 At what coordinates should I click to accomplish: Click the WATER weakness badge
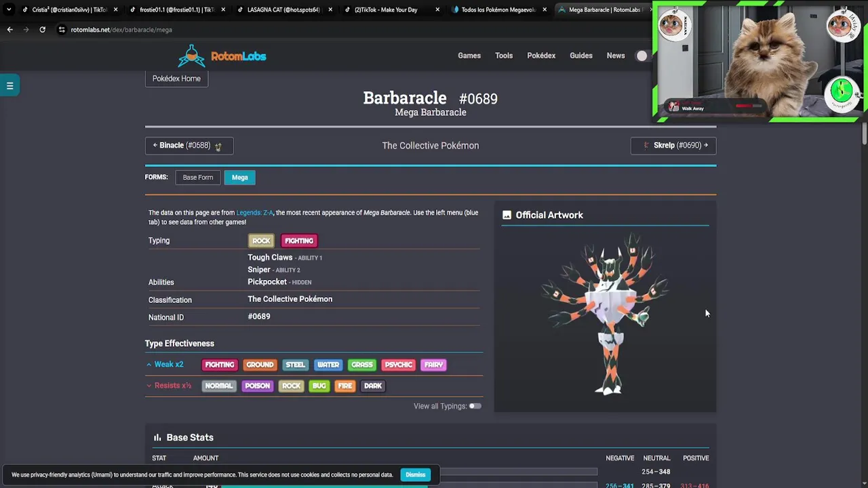pyautogui.click(x=328, y=365)
